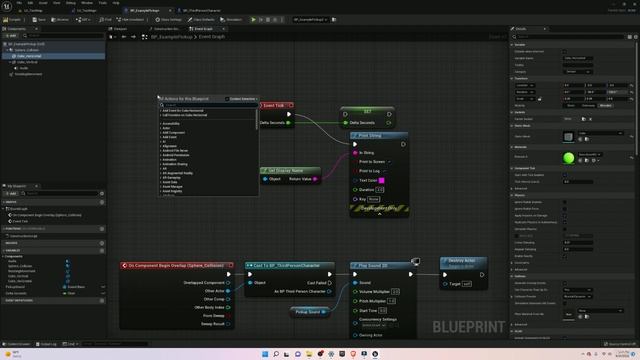Set Mobility to Stationary

point(588,105)
